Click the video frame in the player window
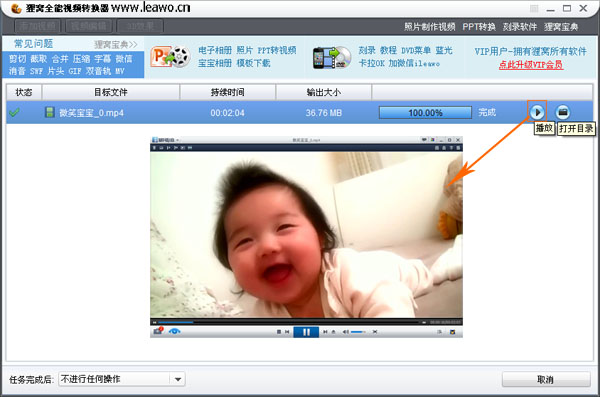 tap(306, 235)
